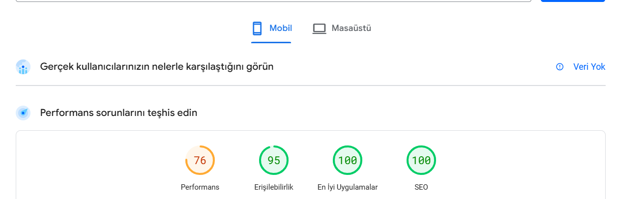Switch to the Mobil tab label

281,28
